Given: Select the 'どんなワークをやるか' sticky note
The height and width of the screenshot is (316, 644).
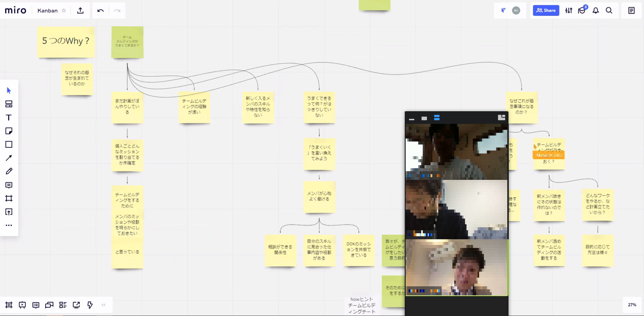Looking at the screenshot, I should click(x=598, y=205).
